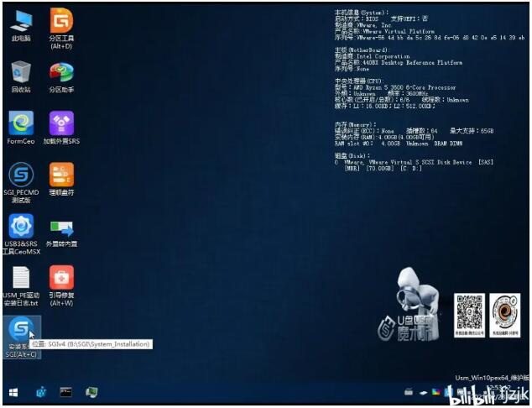Launch 引导修复 (Alt+W) boot repair
This screenshot has width=532, height=408.
61,278
